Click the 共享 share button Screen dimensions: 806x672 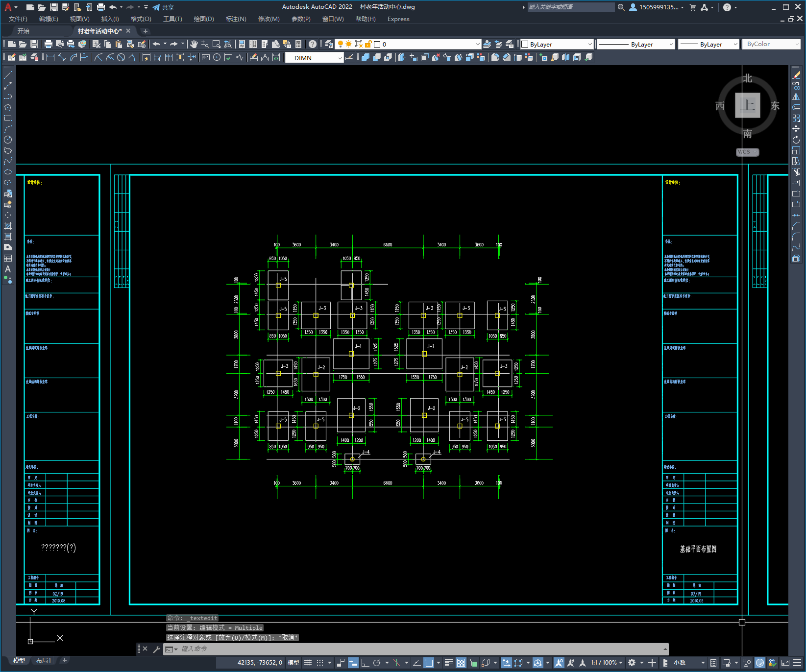click(x=163, y=7)
